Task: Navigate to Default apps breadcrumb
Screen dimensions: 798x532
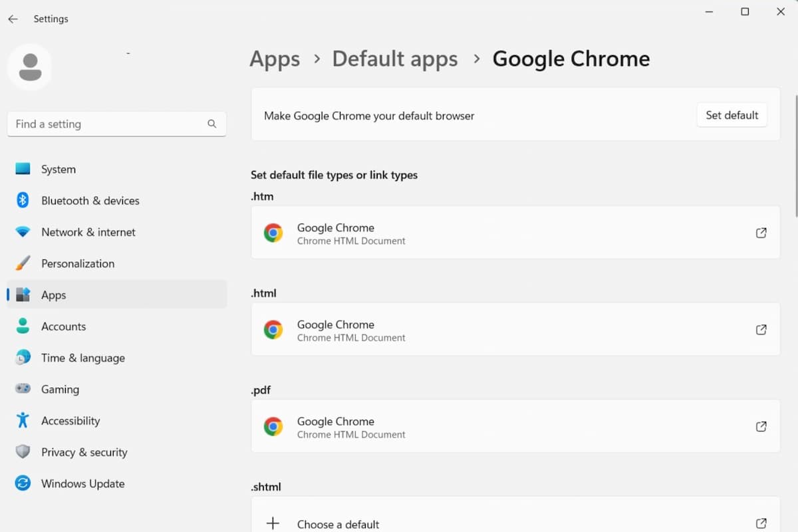Action: pos(395,59)
